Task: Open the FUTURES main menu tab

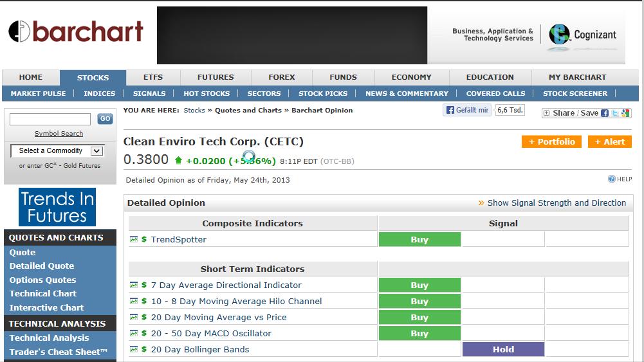Action: [x=216, y=77]
